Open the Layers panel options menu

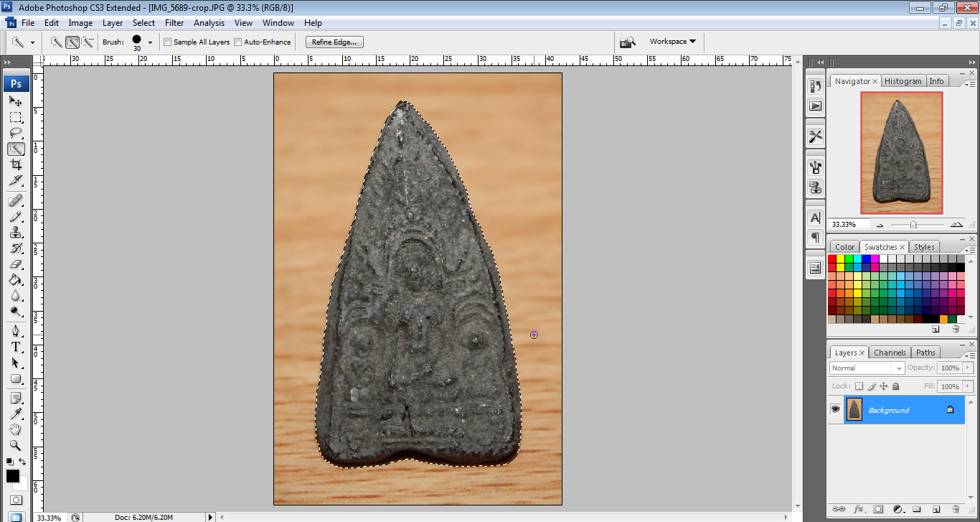(x=969, y=355)
